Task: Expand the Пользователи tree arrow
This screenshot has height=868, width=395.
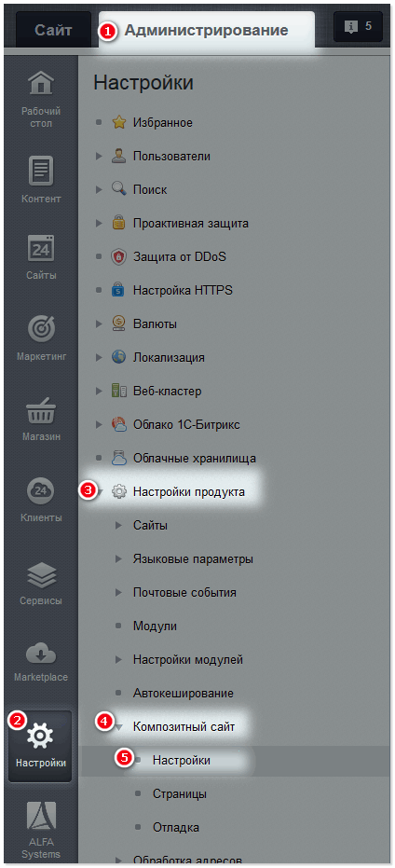Action: (99, 156)
